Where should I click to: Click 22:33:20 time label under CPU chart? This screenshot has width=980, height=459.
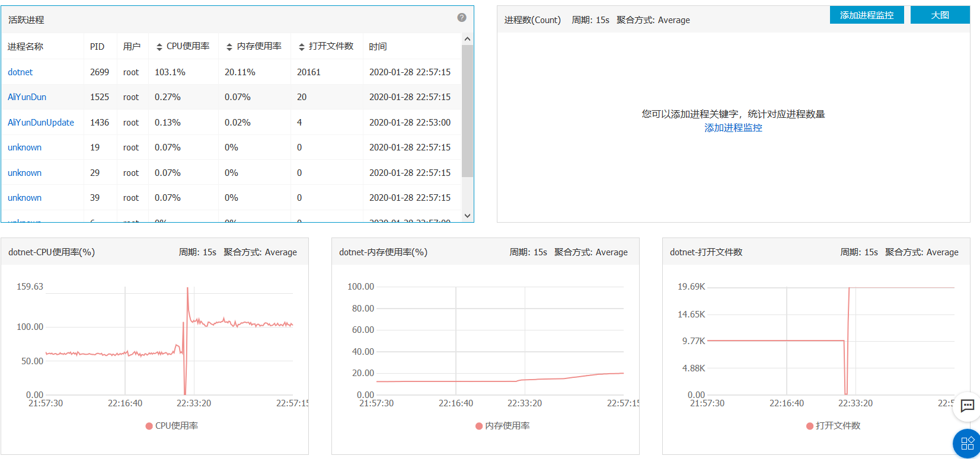(x=194, y=403)
